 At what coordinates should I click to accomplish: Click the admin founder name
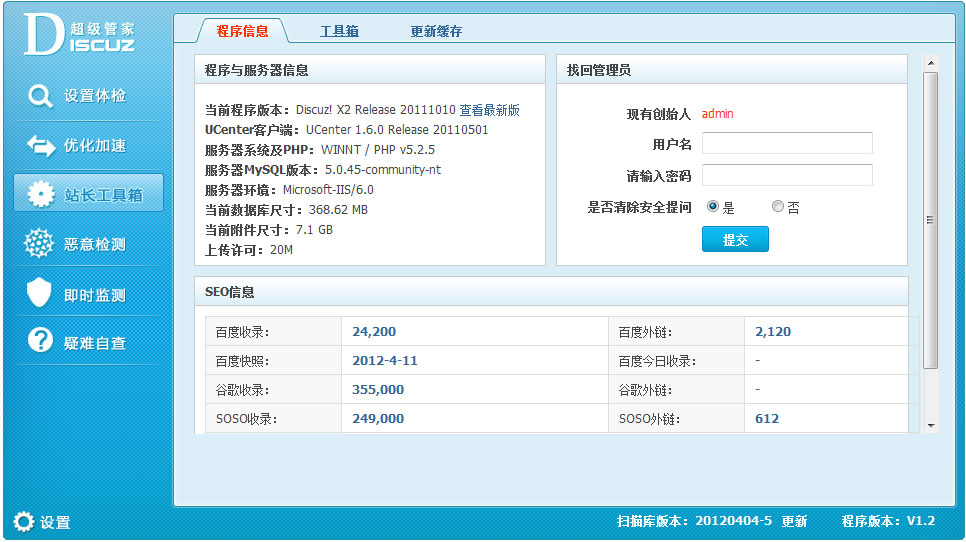pos(717,114)
